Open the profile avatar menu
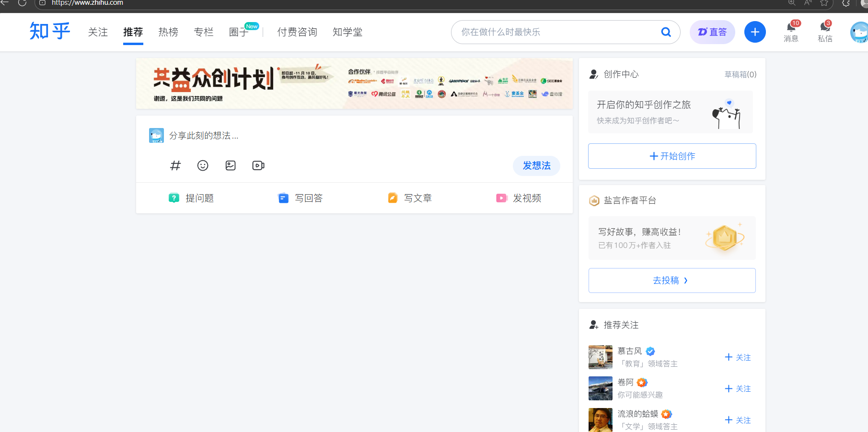 click(859, 32)
